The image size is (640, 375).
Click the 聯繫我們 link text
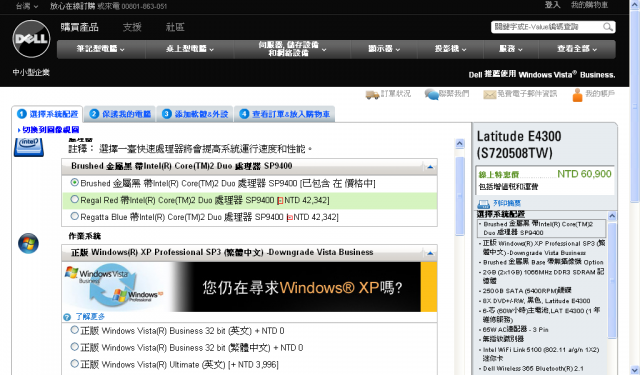(454, 94)
